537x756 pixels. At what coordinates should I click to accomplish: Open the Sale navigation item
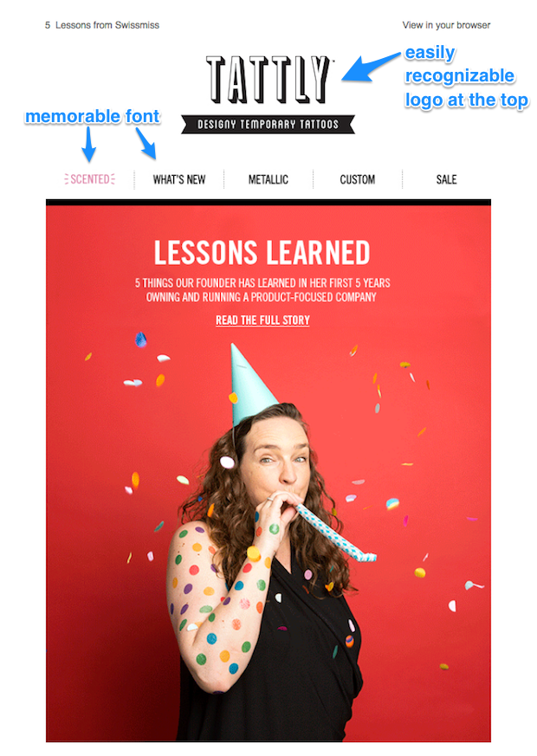tap(446, 179)
